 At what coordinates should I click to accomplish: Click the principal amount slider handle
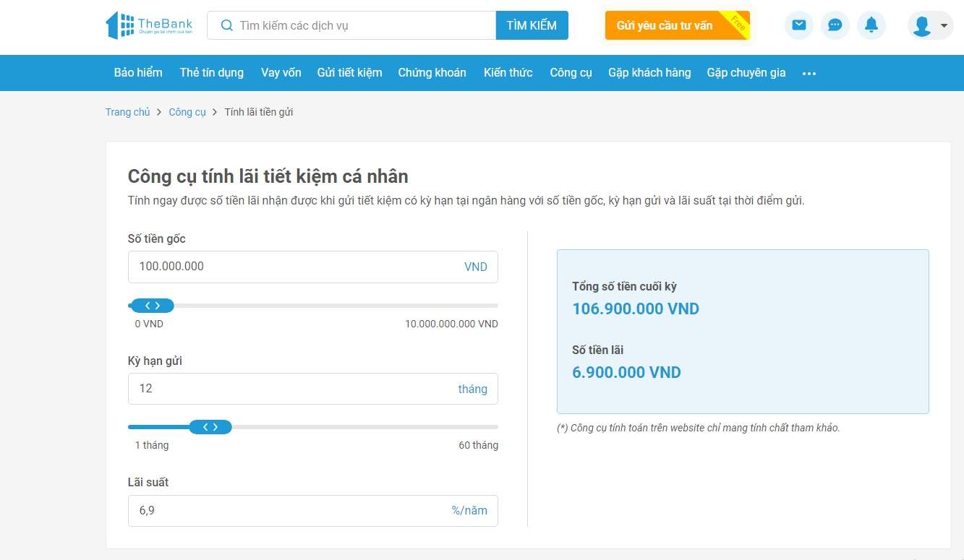coord(152,306)
